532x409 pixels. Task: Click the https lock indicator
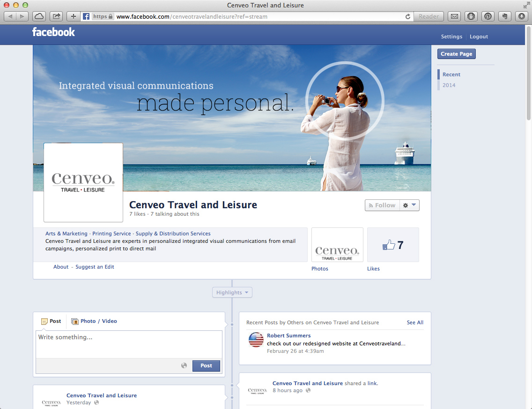click(x=103, y=16)
